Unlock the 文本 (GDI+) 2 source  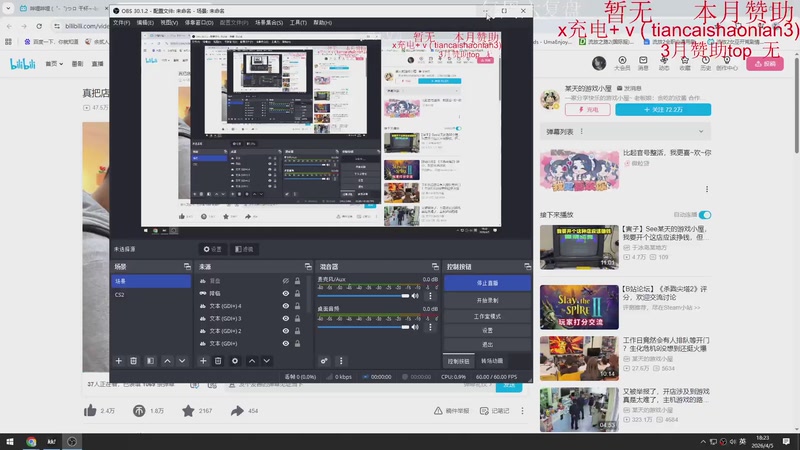[x=297, y=331]
